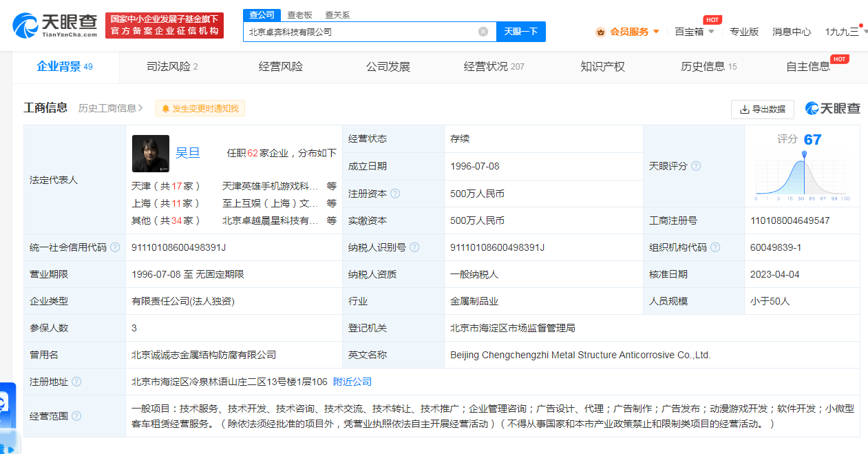
Task: Click the help icon beside 纳税人识别号
Action: (414, 247)
